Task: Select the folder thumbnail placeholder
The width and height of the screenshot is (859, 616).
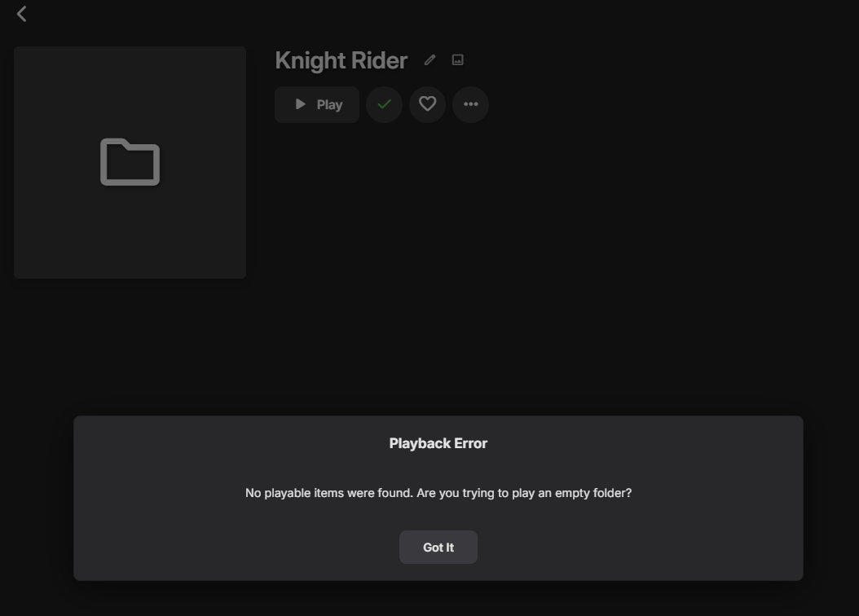Action: [130, 163]
